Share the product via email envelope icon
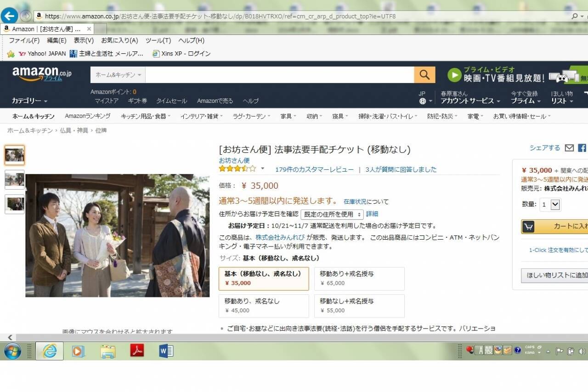 pyautogui.click(x=569, y=148)
